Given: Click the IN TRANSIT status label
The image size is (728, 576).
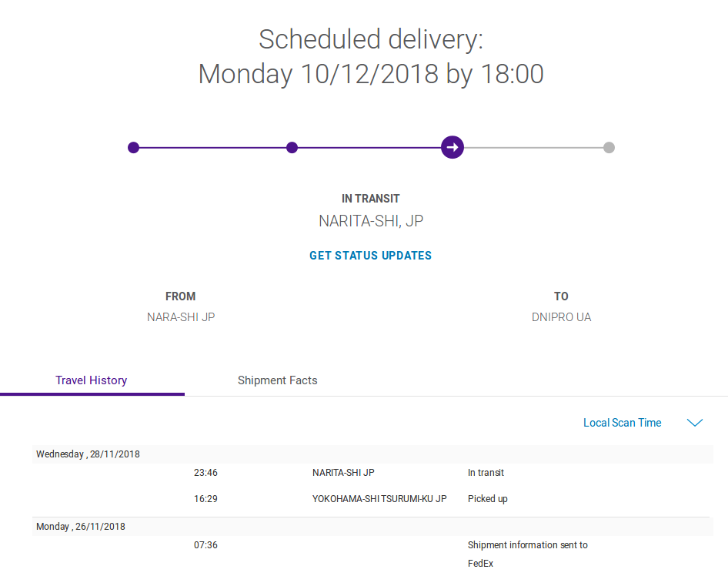Looking at the screenshot, I should point(371,199).
